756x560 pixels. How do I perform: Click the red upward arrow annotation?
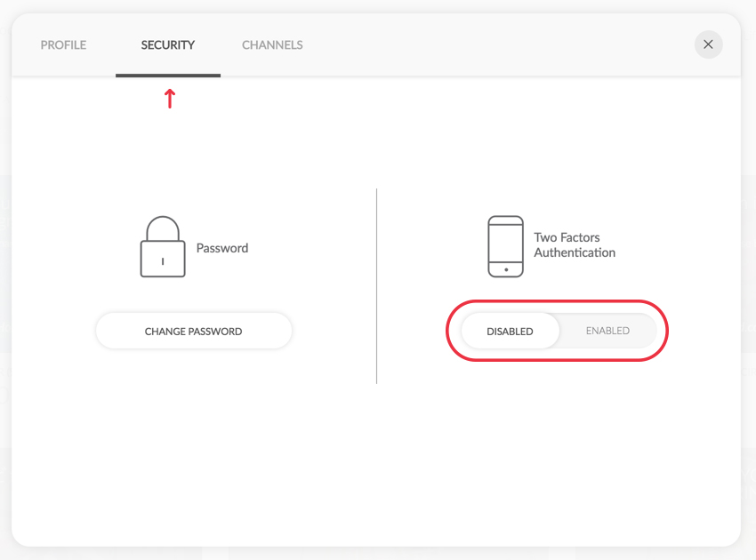(x=169, y=99)
